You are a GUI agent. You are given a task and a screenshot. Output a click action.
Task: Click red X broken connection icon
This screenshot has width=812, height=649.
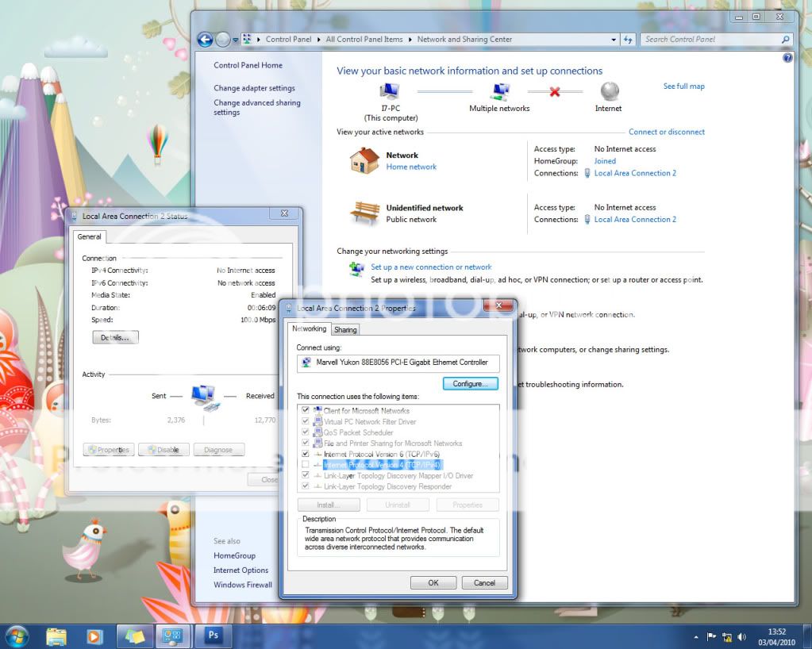tap(555, 92)
